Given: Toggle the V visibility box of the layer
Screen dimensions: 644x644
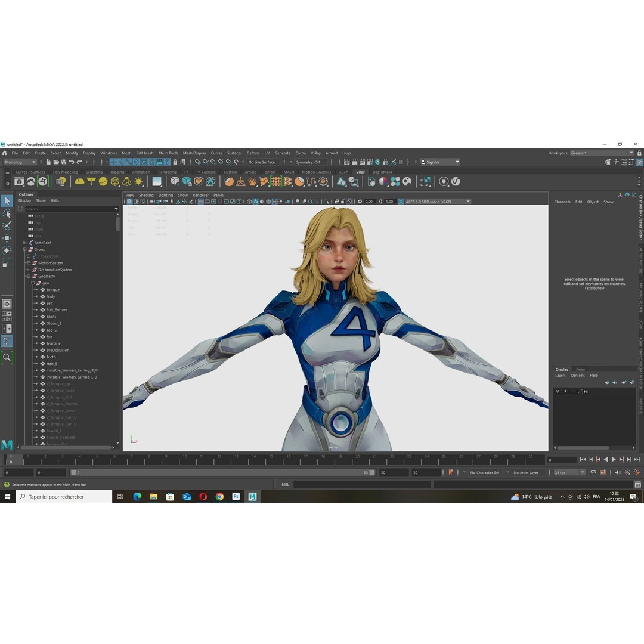Looking at the screenshot, I should point(558,392).
